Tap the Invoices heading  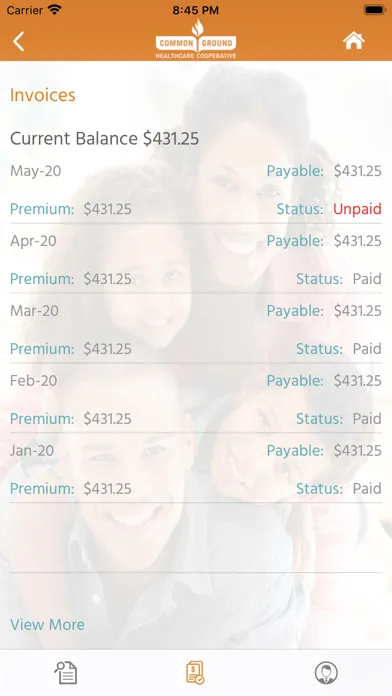coord(43,95)
